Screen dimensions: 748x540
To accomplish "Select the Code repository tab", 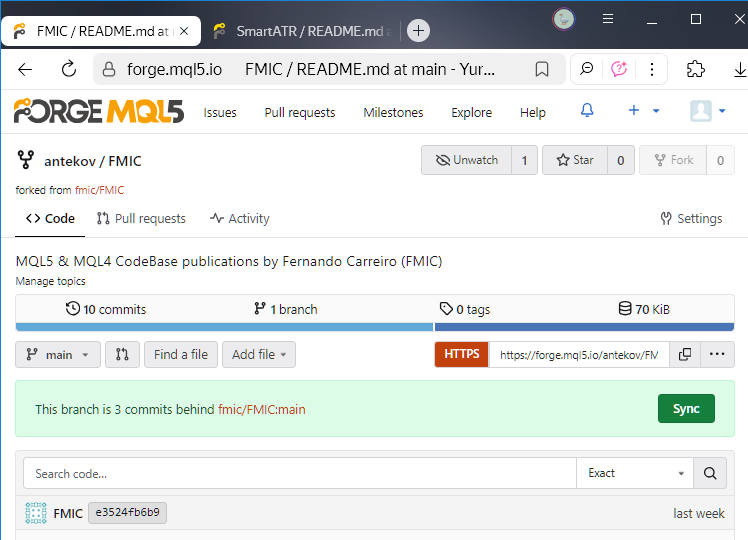I will pos(50,218).
